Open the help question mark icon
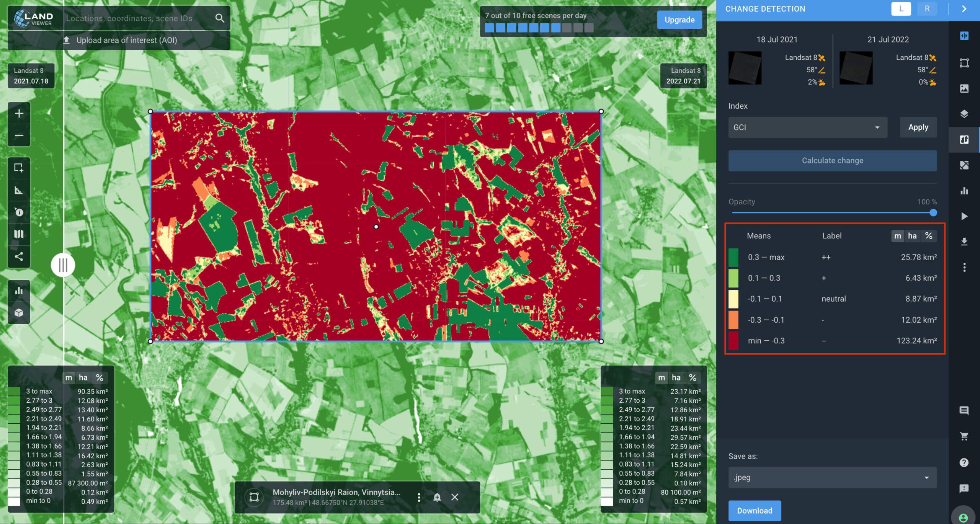The image size is (980, 524). point(964,463)
